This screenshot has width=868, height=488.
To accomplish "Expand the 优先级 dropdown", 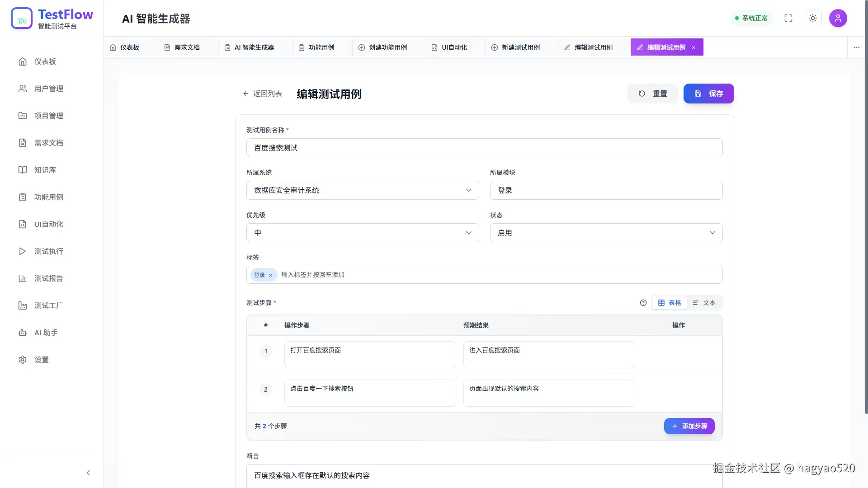I will pos(362,232).
